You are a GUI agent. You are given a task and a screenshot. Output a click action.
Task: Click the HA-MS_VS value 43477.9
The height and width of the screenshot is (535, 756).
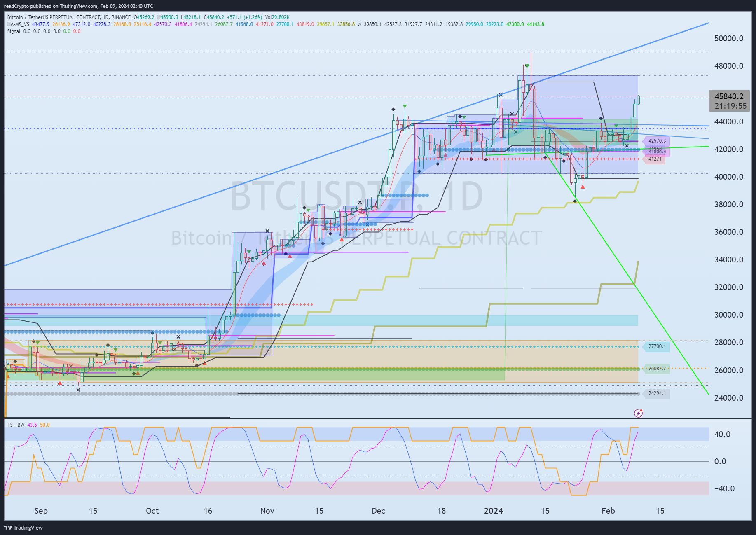coord(41,24)
